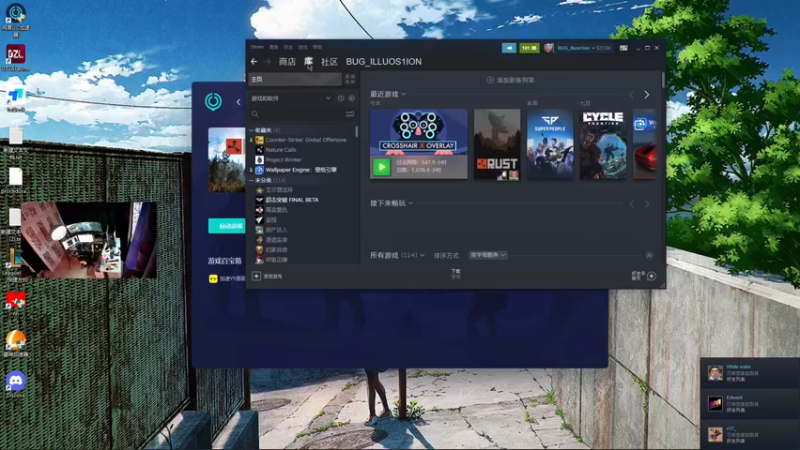The height and width of the screenshot is (450, 800).
Task: Open the 帮助 help menu
Action: (317, 47)
